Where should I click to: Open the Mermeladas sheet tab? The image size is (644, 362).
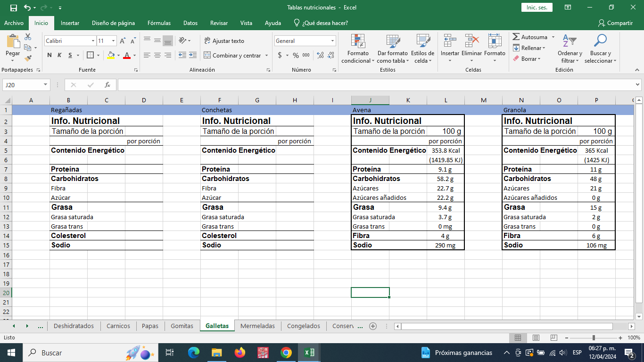(x=257, y=326)
